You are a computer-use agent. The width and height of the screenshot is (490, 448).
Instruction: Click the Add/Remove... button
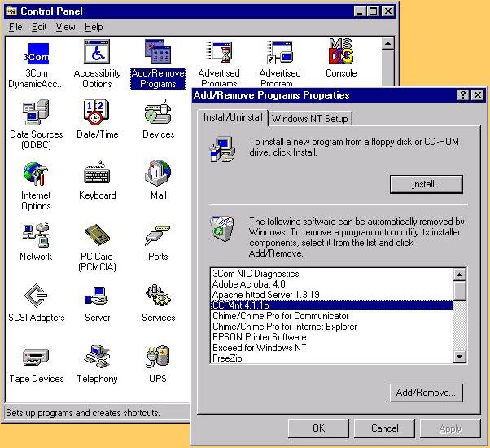point(426,393)
